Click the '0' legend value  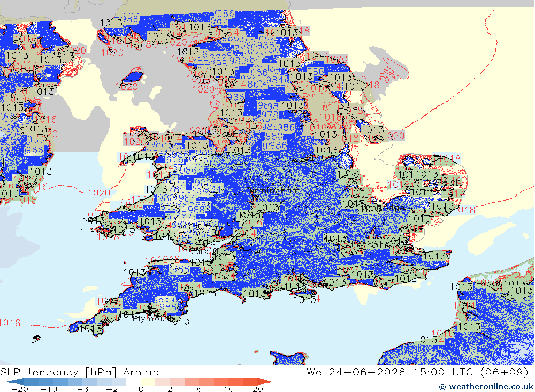(x=141, y=389)
